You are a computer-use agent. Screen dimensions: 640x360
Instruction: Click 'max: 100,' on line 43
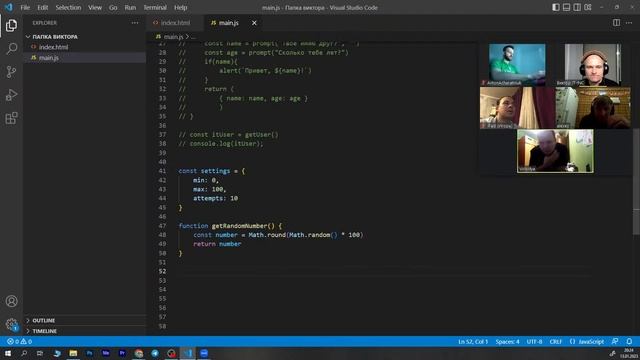[209, 189]
